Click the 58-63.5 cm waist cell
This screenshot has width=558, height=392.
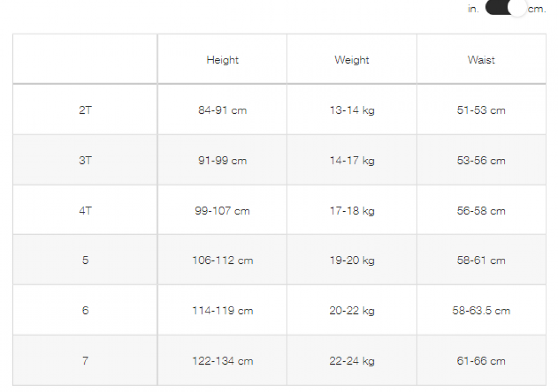coord(481,310)
